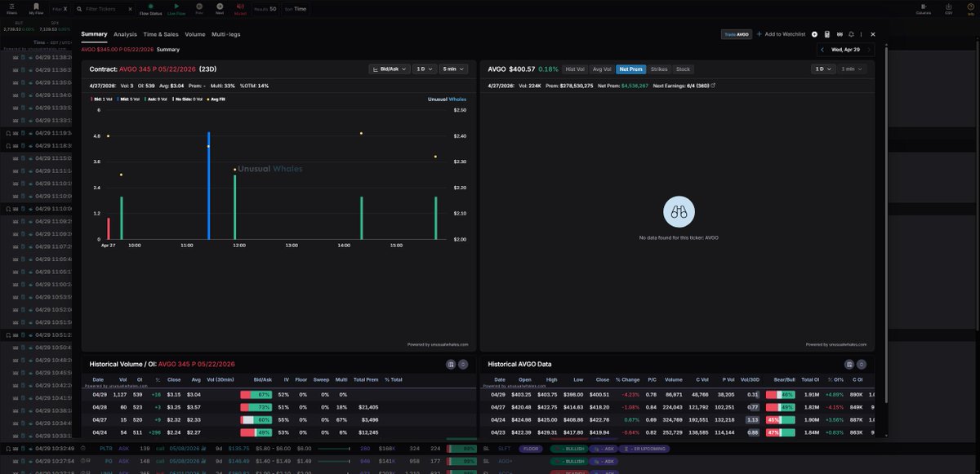The image size is (980, 474).
Task: Open AVGO chart 1 D range dropdown
Action: coord(822,69)
